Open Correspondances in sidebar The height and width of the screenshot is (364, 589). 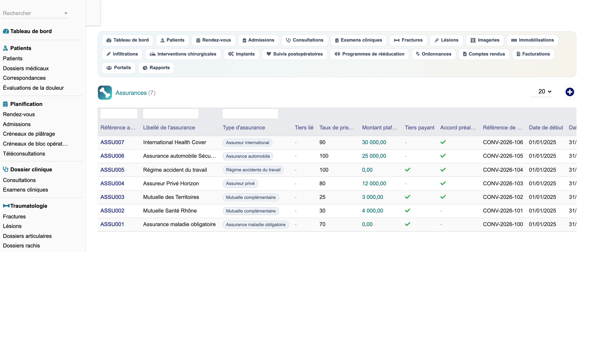24,78
